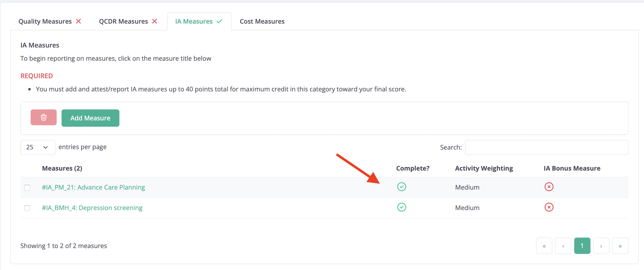Click the Add Measure button

click(x=90, y=118)
